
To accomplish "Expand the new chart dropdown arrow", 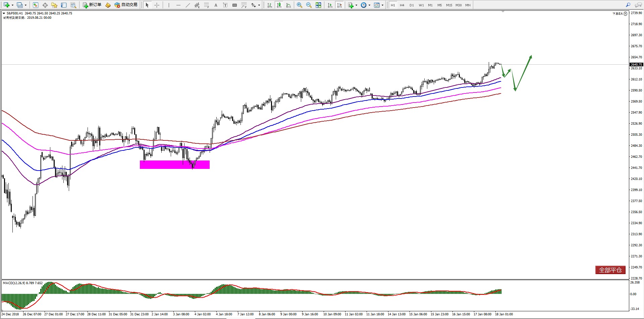I will coord(12,5).
